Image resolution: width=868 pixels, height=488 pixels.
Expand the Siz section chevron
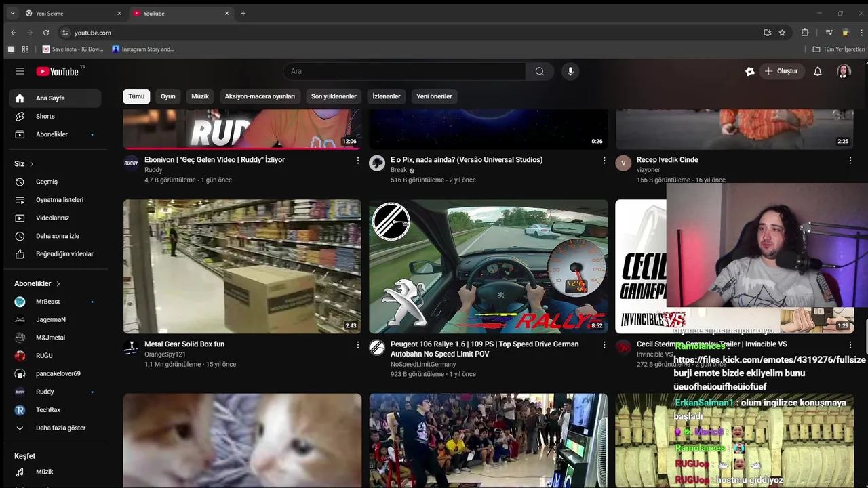point(31,164)
